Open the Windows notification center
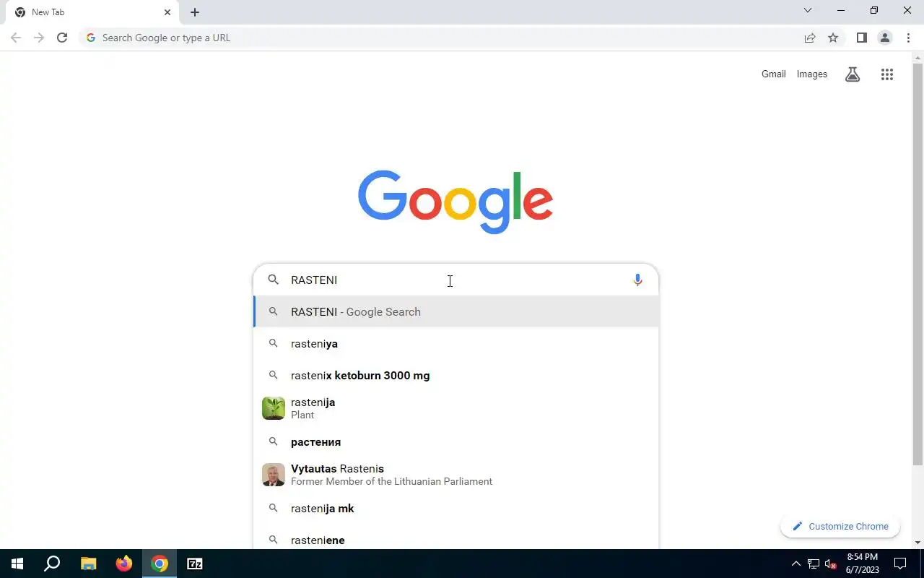The image size is (924, 578). (x=900, y=564)
